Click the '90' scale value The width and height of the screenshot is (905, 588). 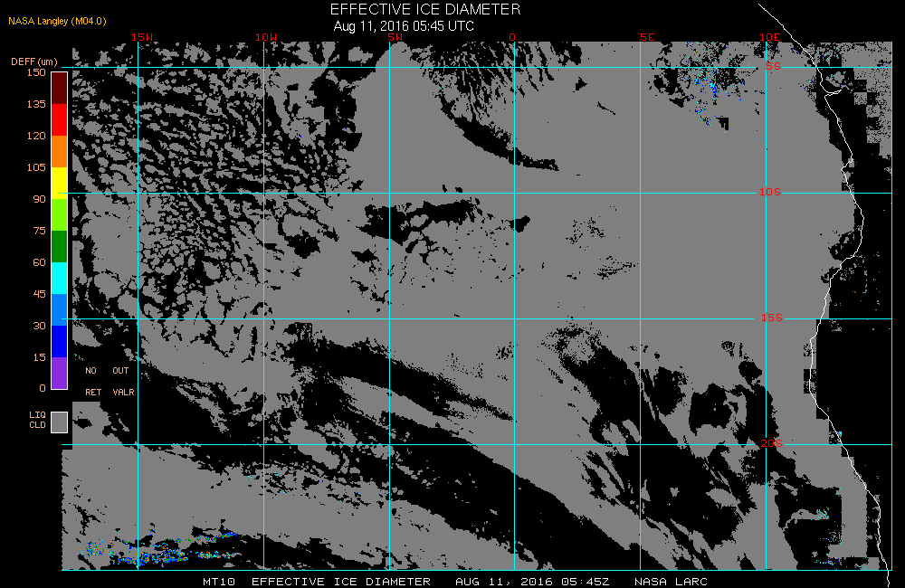pos(39,199)
